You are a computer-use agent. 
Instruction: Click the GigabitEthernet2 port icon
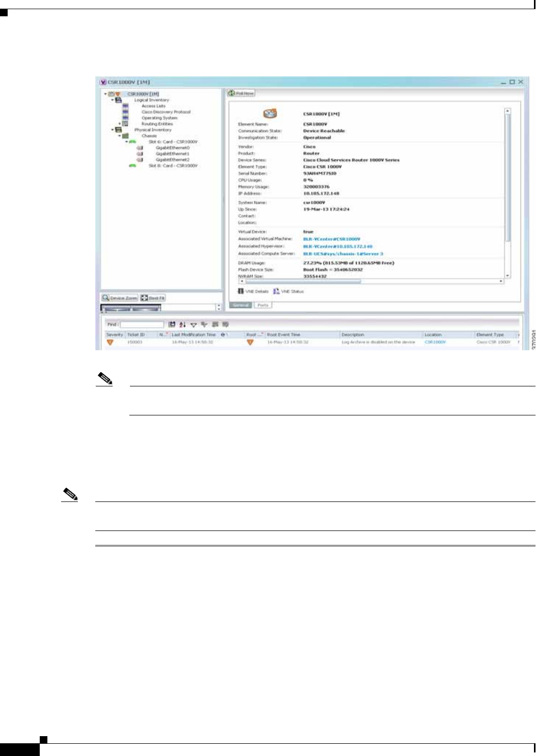tap(140, 159)
